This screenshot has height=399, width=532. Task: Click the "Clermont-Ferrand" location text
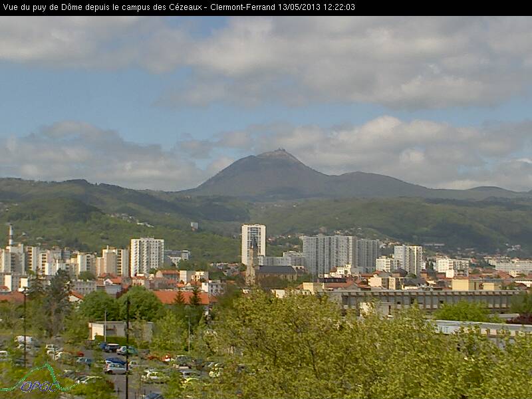pos(243,7)
